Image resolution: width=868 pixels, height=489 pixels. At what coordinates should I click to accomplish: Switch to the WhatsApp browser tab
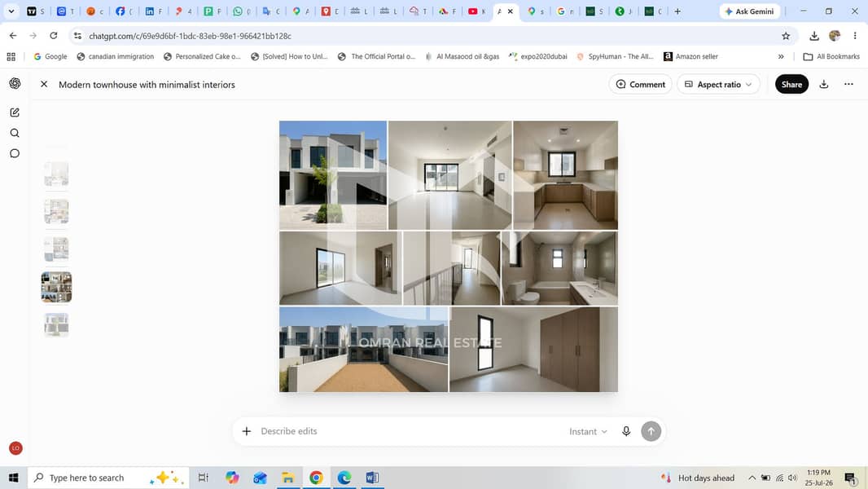click(x=241, y=11)
